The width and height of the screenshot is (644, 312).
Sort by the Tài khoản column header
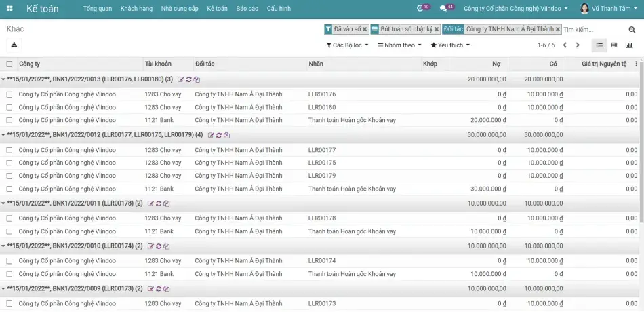[158, 64]
